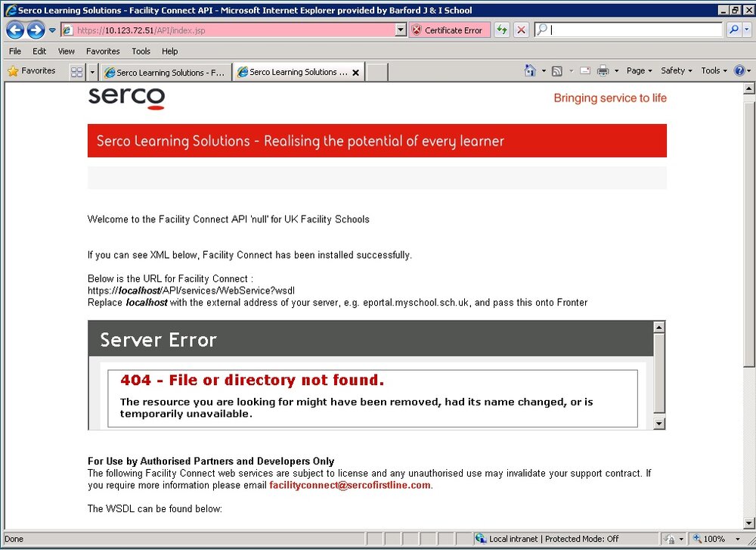Click the Home icon in command bar
756x550 pixels.
(x=530, y=70)
